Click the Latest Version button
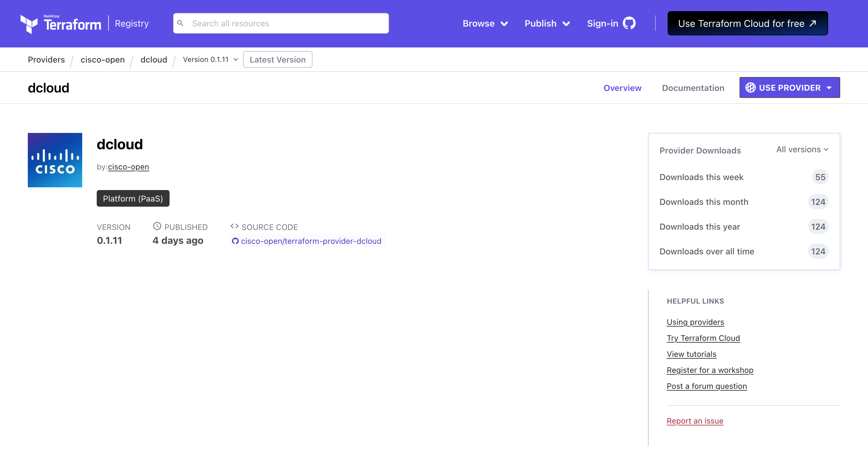This screenshot has height=455, width=868. click(278, 60)
